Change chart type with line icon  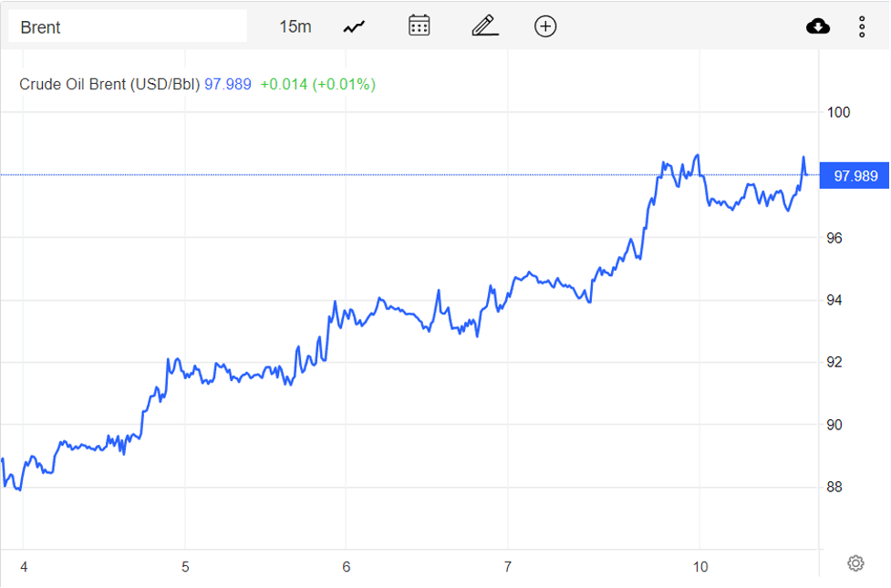[x=354, y=26]
